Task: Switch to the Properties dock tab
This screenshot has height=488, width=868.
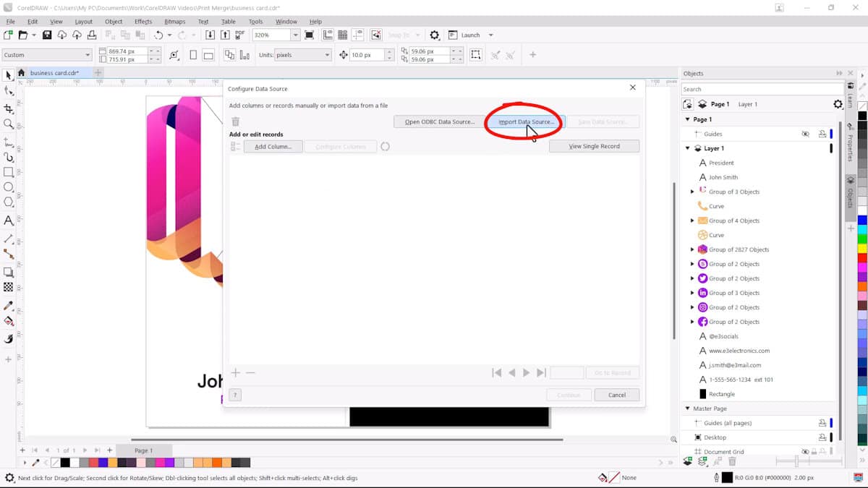Action: coord(851,136)
